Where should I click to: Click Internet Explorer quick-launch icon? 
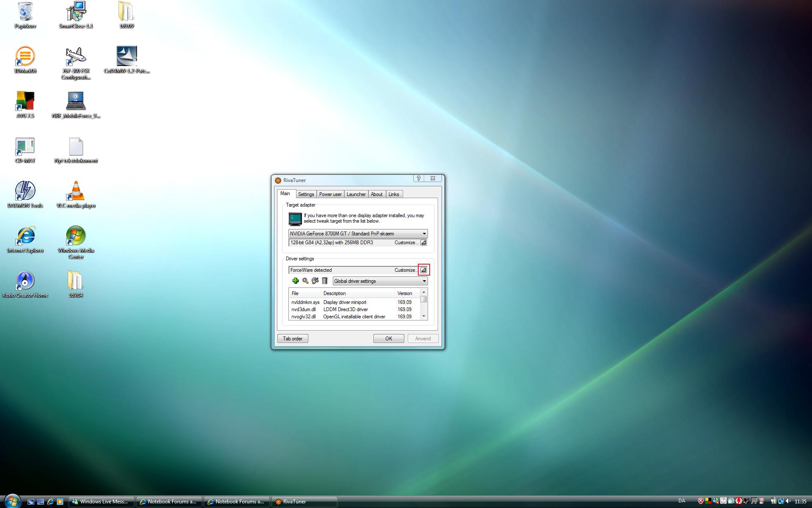(50, 502)
